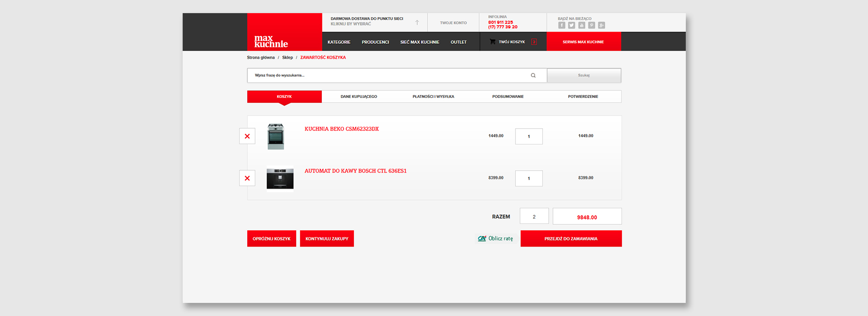Click the Szukaj search button
Viewport: 868px width, 316px height.
tap(584, 75)
